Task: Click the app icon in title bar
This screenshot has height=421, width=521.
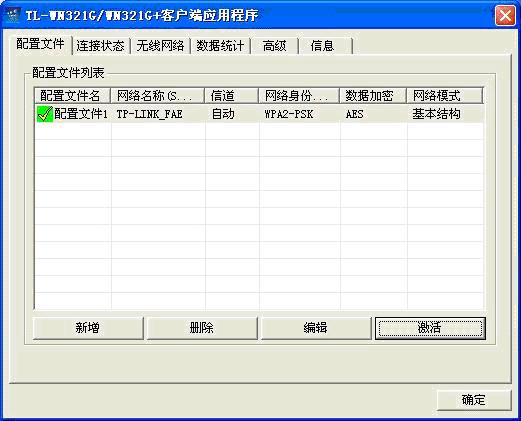Action: (13, 15)
